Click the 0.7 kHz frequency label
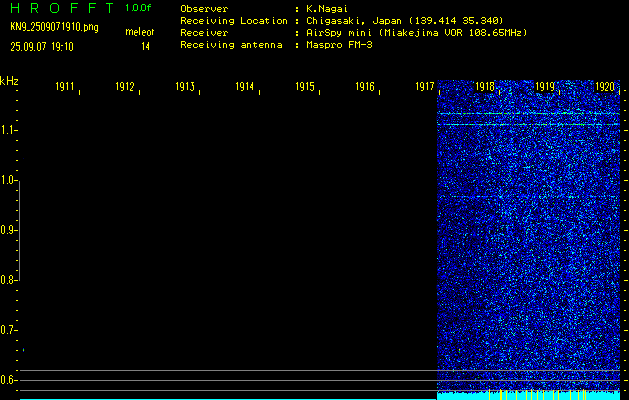629x400 pixels. (x=7, y=330)
